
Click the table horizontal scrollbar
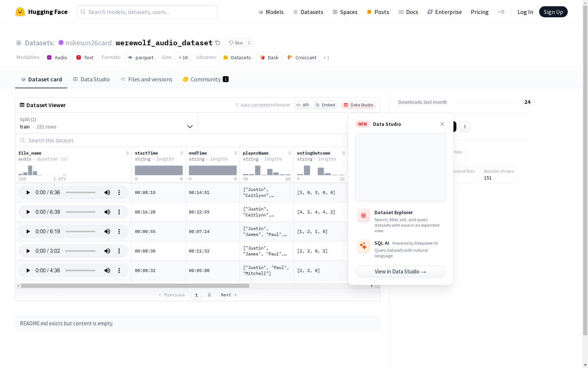135,286
